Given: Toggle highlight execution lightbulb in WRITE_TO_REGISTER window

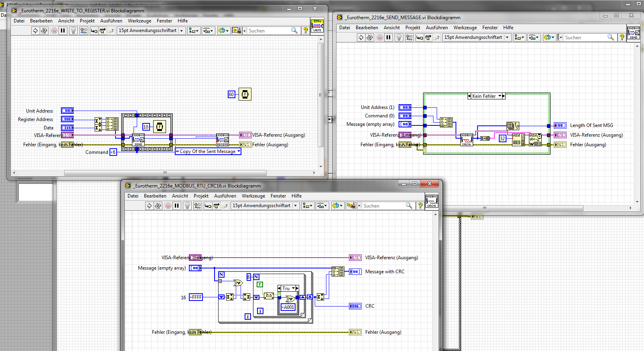Looking at the screenshot, I should 73,30.
